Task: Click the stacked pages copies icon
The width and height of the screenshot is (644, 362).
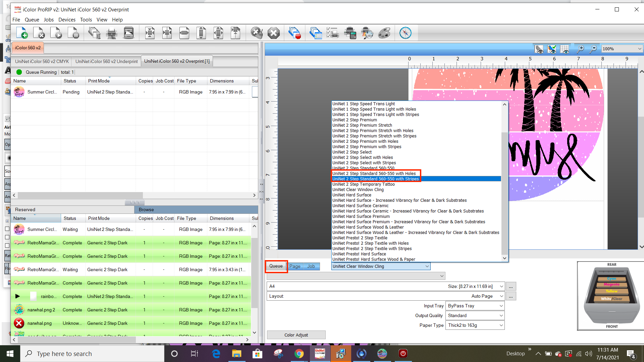Action: click(x=94, y=33)
